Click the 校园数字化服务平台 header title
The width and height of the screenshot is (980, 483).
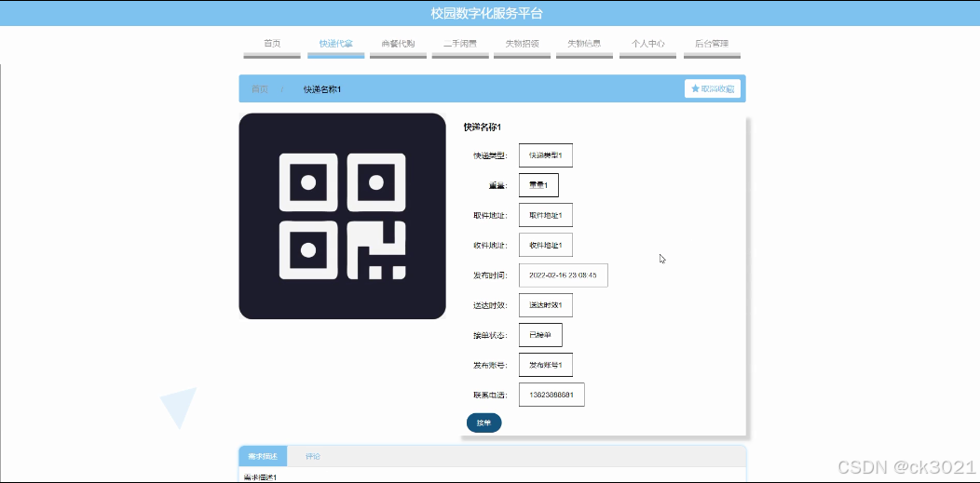click(x=487, y=13)
